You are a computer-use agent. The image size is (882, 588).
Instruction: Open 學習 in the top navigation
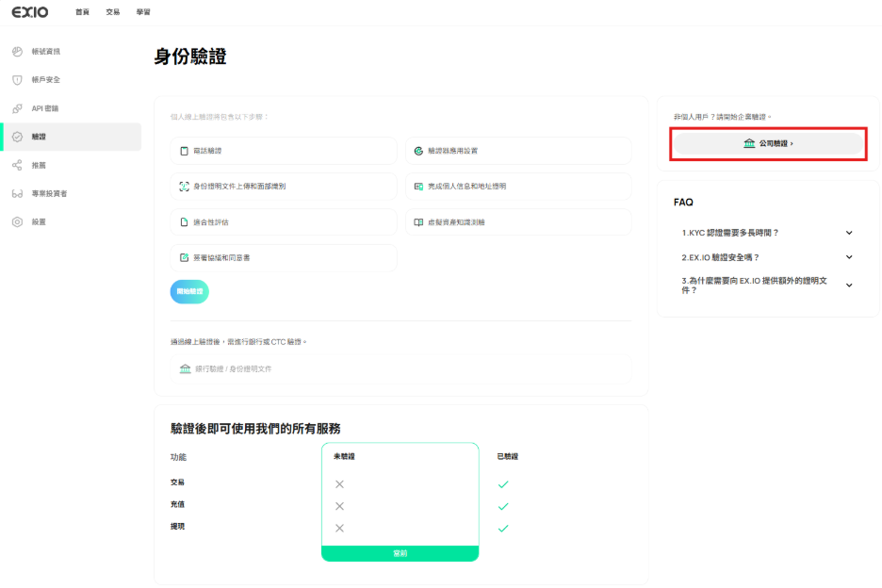143,12
